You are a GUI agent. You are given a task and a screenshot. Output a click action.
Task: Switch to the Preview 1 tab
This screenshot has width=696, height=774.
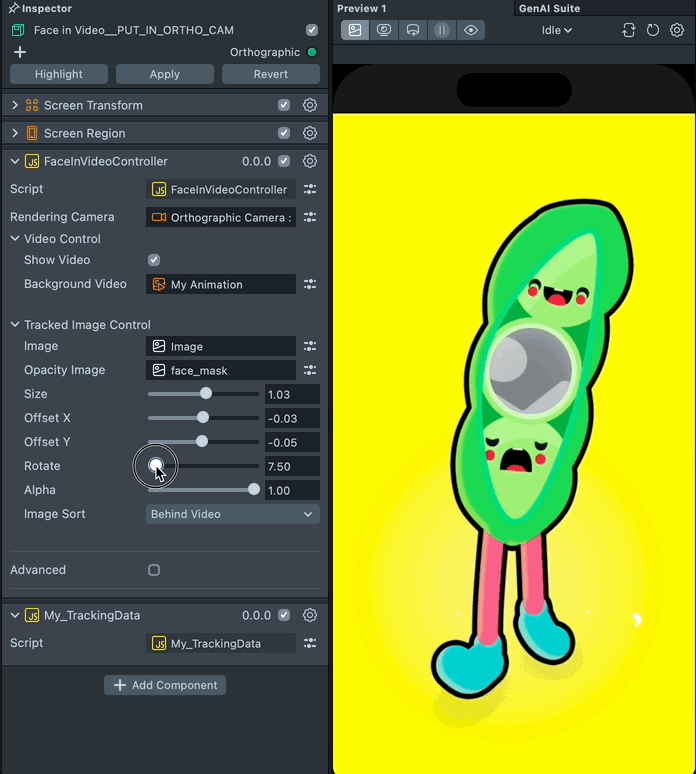(361, 8)
